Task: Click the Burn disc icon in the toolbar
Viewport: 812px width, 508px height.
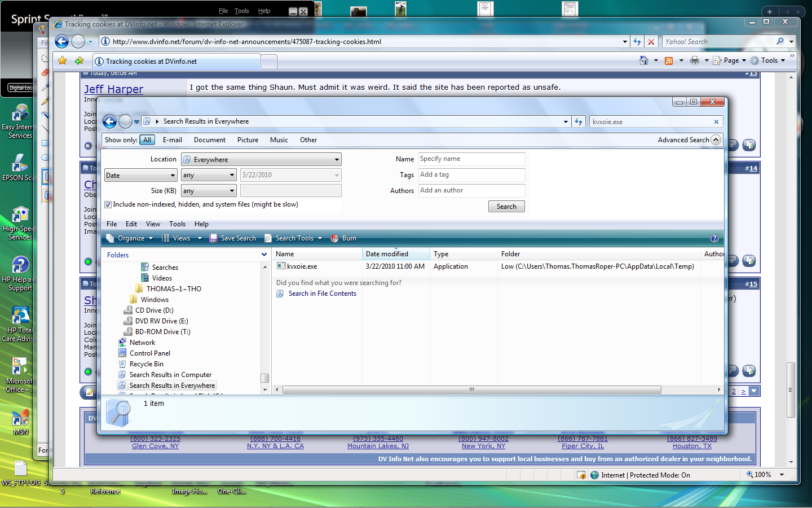Action: pos(335,238)
